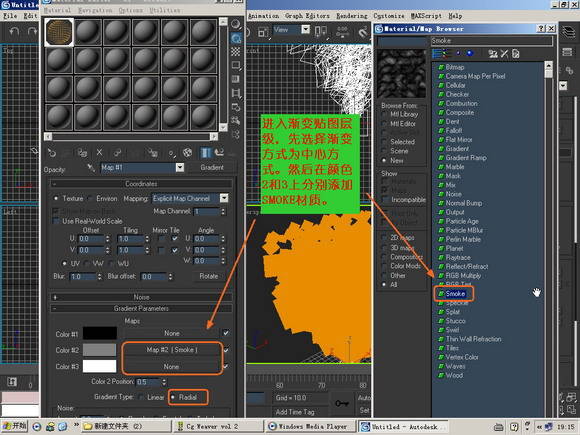
Task: Select the Environ radio button
Action: pos(90,199)
